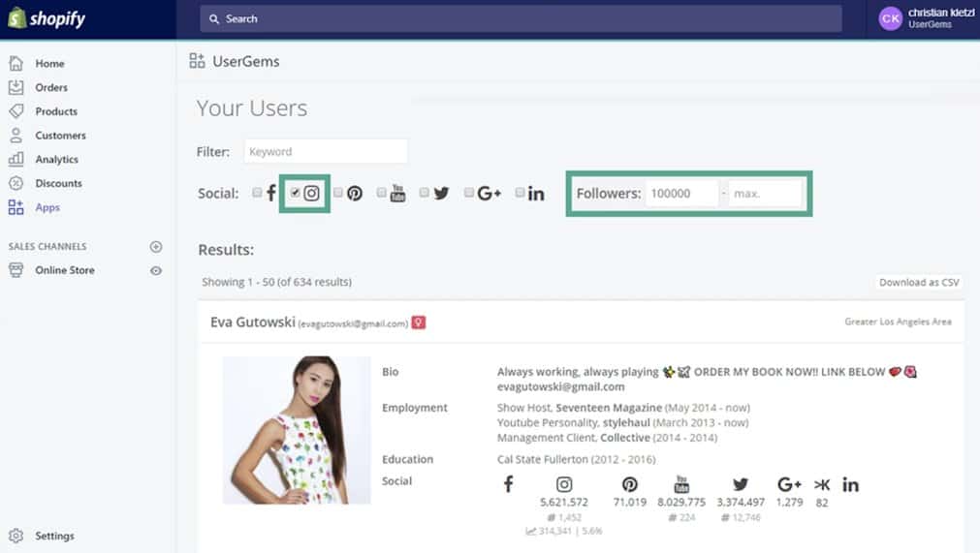Click Instagram follower count 5,621,572
This screenshot has width=980, height=553.
(x=564, y=503)
